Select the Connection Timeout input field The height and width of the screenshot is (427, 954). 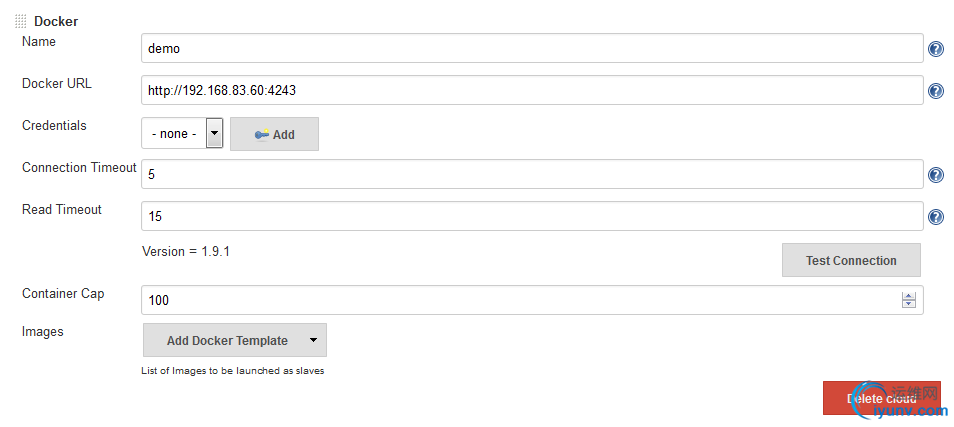(532, 175)
